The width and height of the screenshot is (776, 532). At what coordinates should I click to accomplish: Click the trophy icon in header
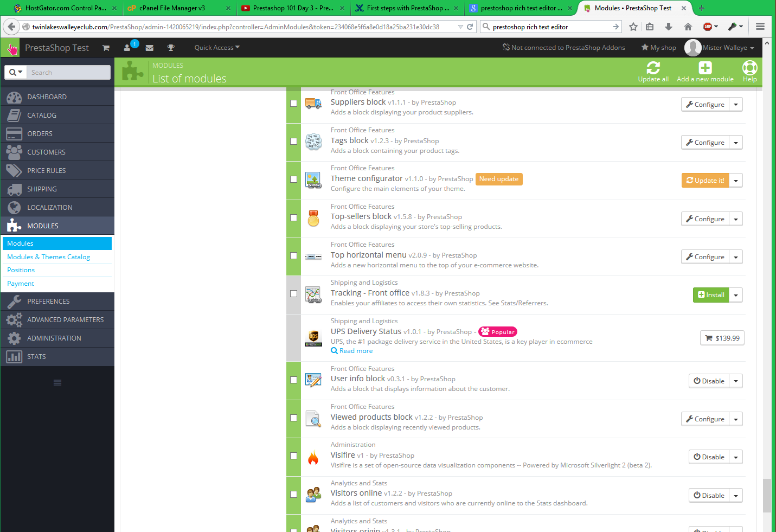tap(171, 48)
